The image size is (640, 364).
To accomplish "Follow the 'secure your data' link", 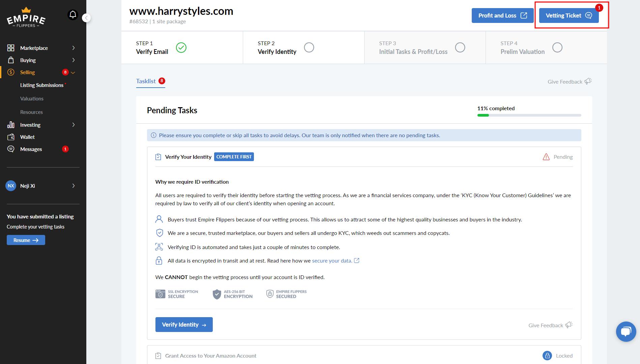I will (x=332, y=261).
